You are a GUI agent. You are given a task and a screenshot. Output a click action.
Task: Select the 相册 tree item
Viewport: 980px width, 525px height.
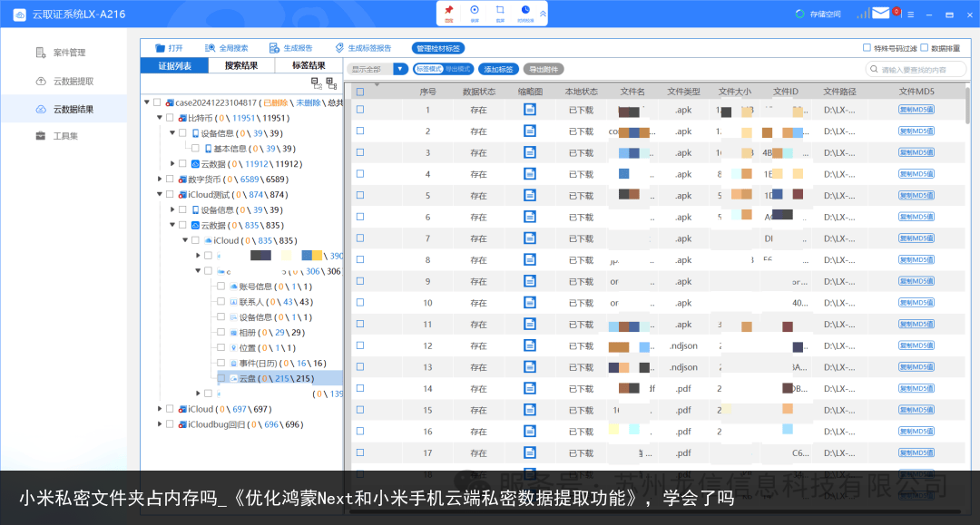pyautogui.click(x=267, y=333)
